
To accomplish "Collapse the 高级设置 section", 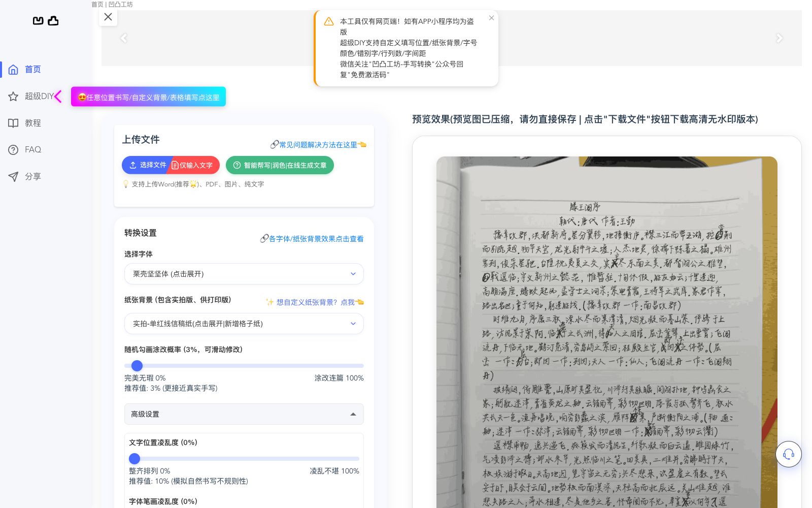I will (244, 414).
